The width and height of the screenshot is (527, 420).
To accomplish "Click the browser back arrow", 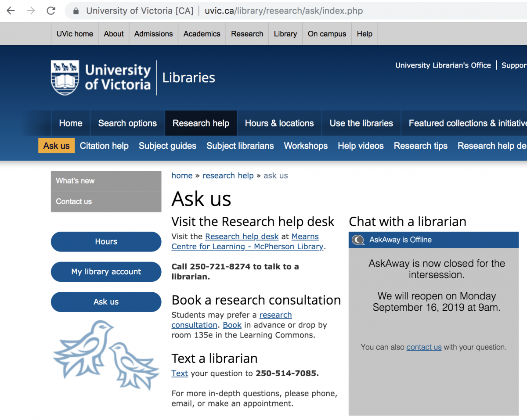I will coord(11,11).
